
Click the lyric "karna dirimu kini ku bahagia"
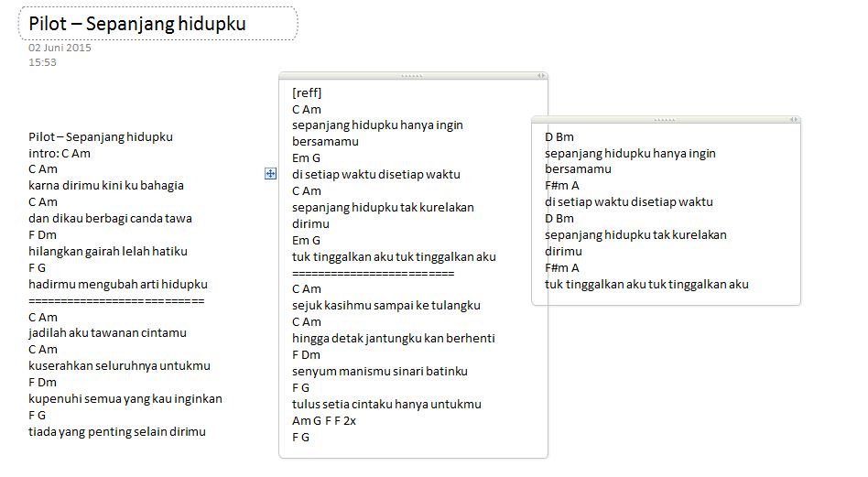105,185
